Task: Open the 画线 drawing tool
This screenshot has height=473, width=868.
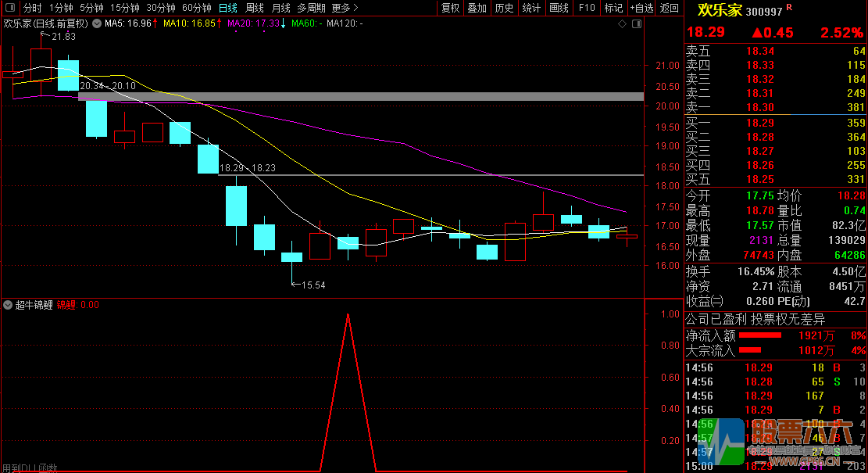Action: (x=559, y=8)
